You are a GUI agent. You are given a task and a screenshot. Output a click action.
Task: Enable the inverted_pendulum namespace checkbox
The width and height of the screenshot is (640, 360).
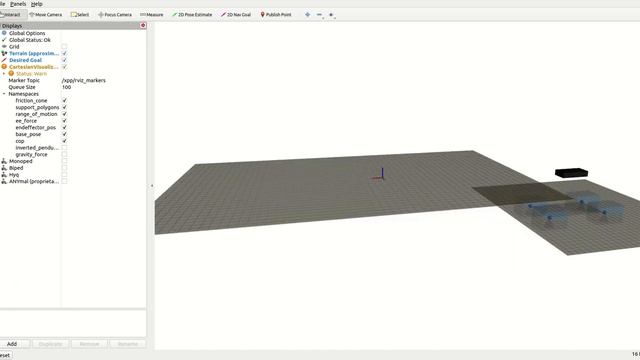tap(64, 148)
